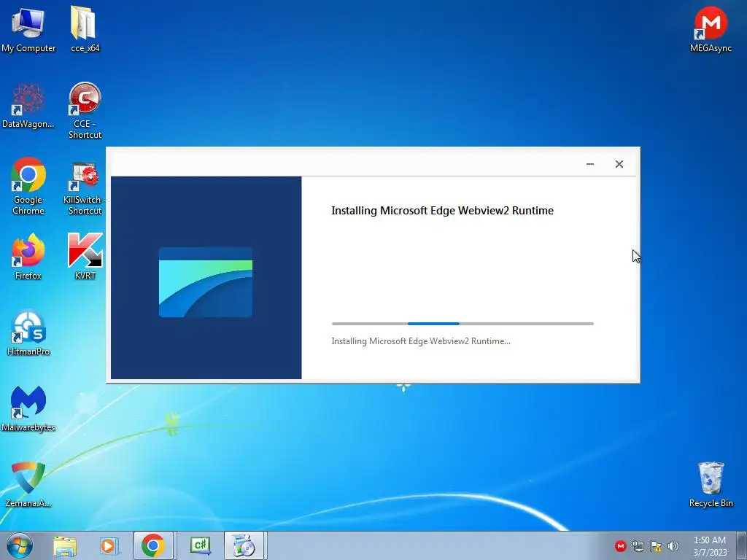
Task: Launch Malwarebytes from the desktop
Action: [28, 408]
